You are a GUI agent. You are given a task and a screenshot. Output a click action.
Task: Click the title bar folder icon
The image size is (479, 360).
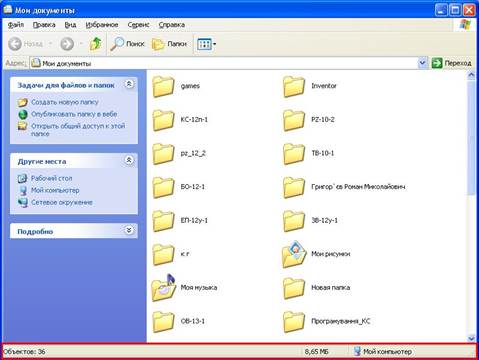click(x=8, y=9)
